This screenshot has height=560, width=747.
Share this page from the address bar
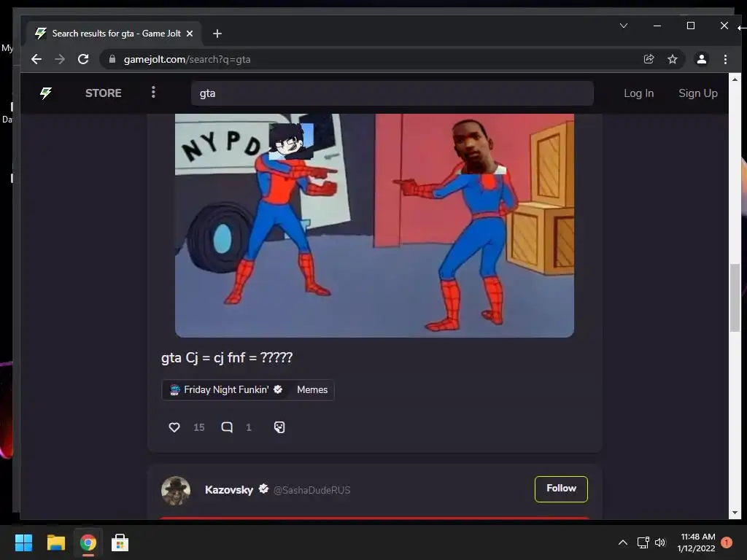pos(649,59)
